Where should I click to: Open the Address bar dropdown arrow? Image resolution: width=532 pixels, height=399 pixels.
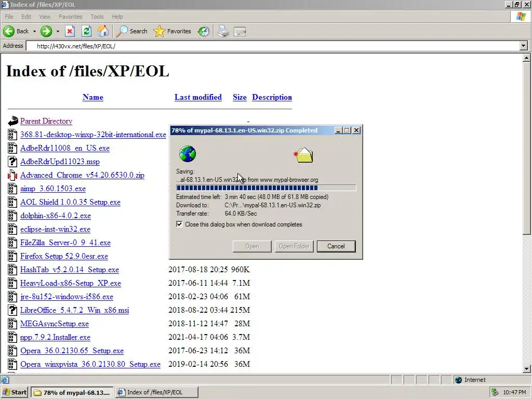click(524, 46)
